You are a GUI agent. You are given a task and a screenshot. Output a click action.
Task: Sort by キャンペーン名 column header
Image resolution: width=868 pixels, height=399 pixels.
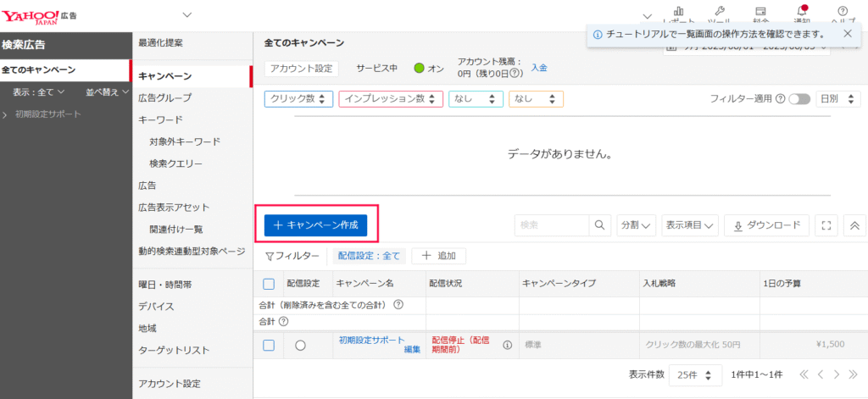(364, 284)
